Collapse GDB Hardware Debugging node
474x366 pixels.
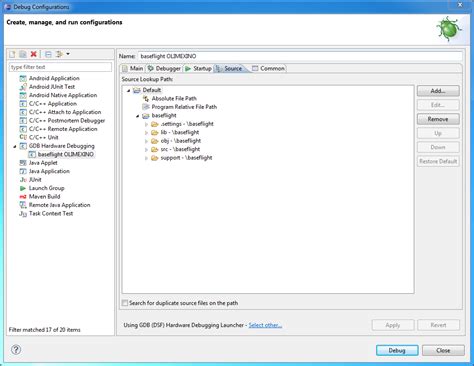pos(15,146)
